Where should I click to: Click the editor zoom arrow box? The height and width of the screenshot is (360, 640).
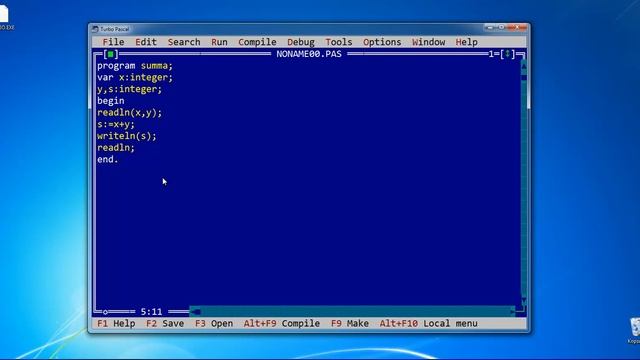(x=507, y=54)
